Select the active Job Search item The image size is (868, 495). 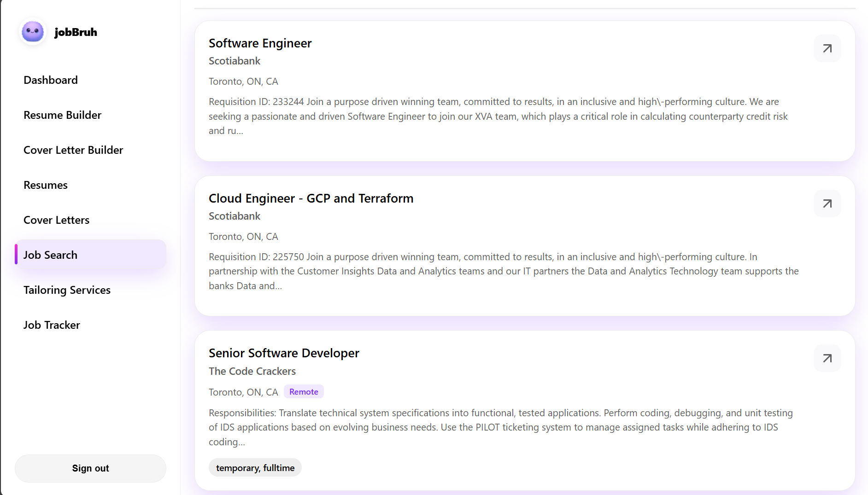tap(50, 255)
